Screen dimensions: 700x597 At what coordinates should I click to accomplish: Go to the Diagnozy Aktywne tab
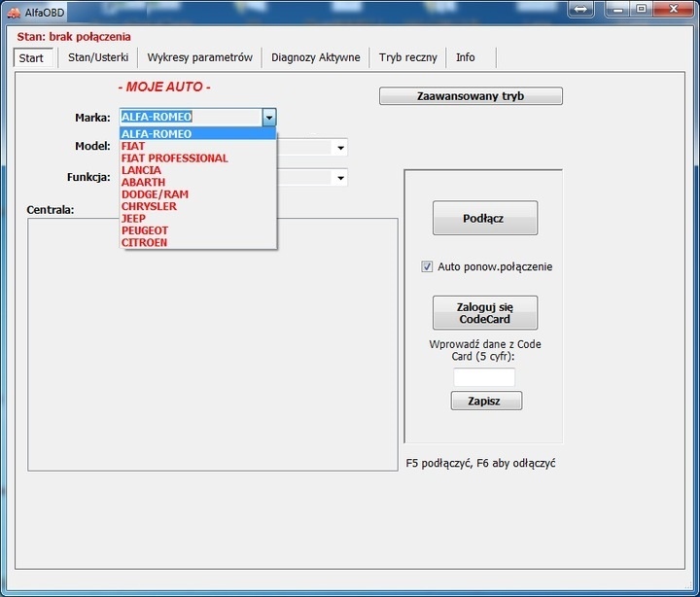click(x=315, y=57)
